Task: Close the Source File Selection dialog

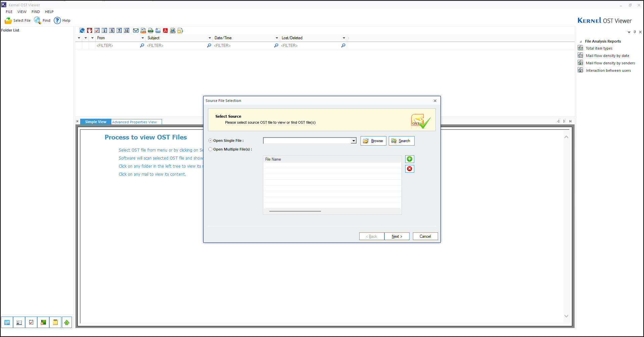Action: click(x=435, y=101)
